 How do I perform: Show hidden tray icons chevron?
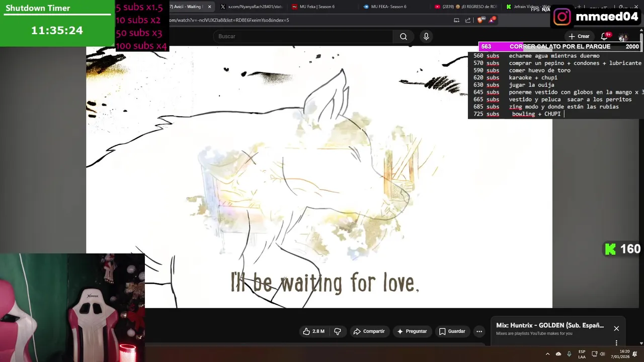547,354
